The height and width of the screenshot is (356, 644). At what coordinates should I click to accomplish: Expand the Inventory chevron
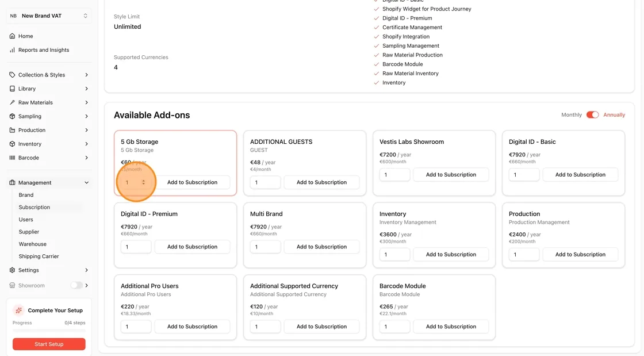[87, 144]
